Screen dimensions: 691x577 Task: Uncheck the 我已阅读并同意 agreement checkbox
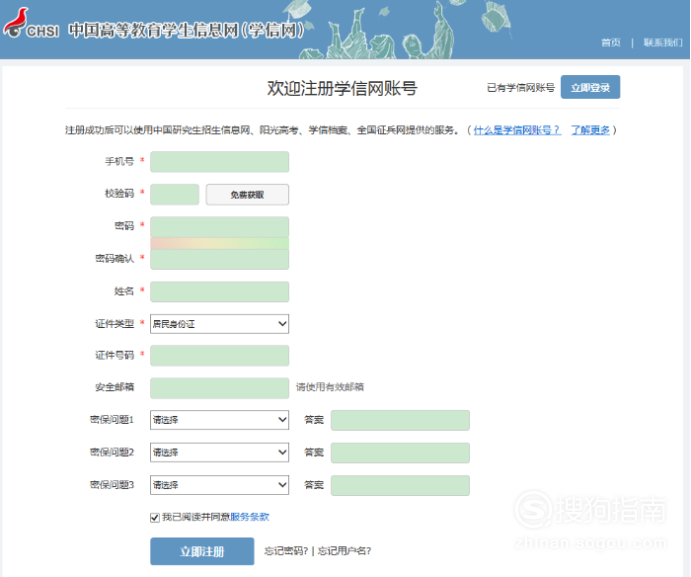(x=155, y=517)
